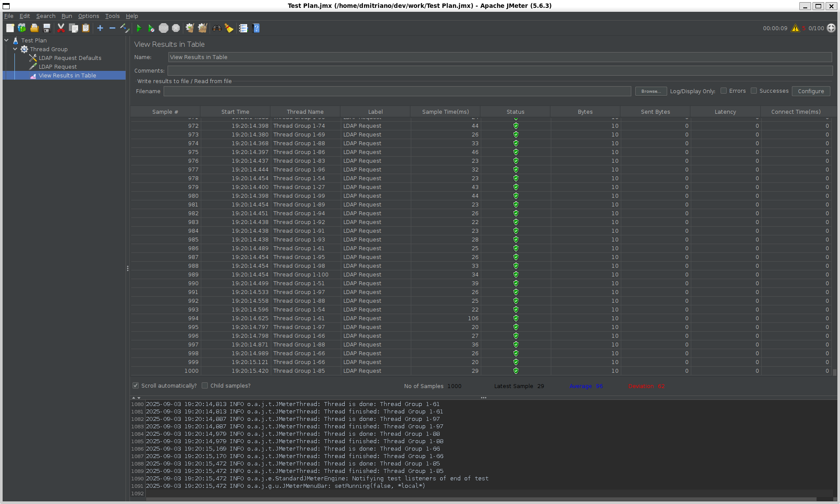Reset search with the yellow broom icon
This screenshot has width=840, height=504.
[x=229, y=28]
